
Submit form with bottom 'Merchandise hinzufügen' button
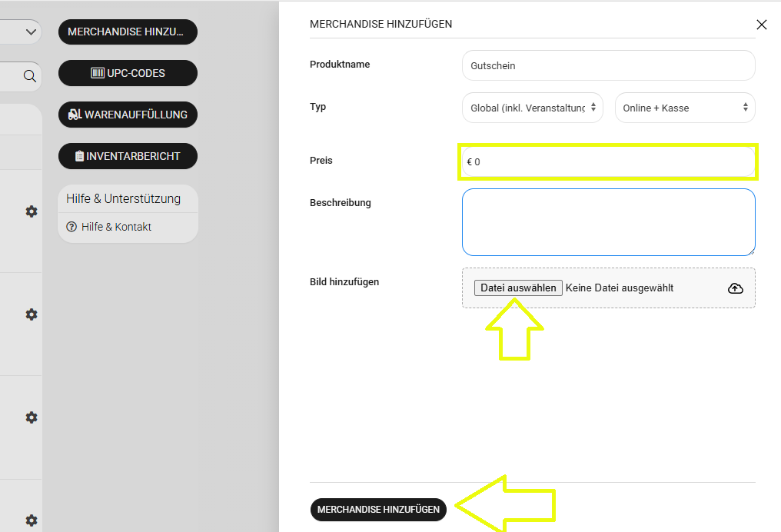click(378, 510)
